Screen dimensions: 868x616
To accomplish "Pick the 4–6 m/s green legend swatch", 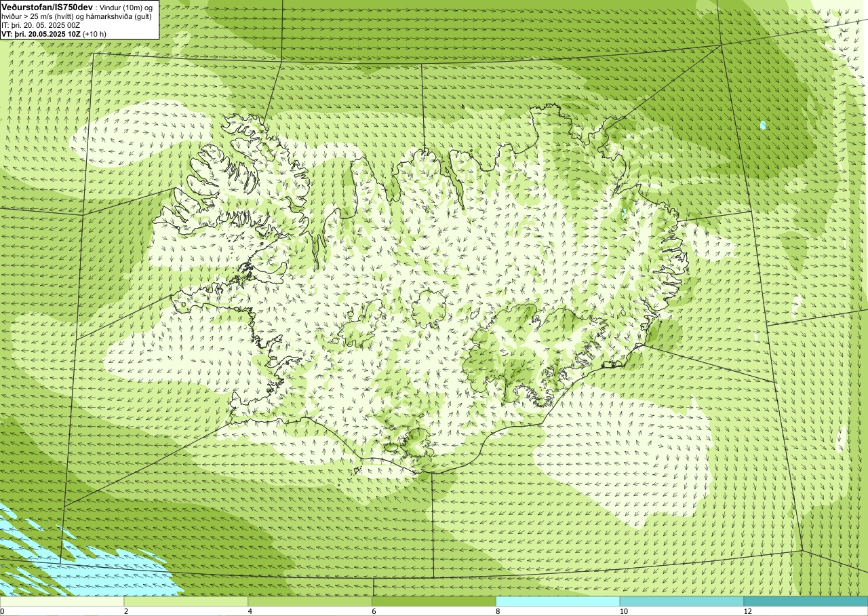I will coord(310,601).
